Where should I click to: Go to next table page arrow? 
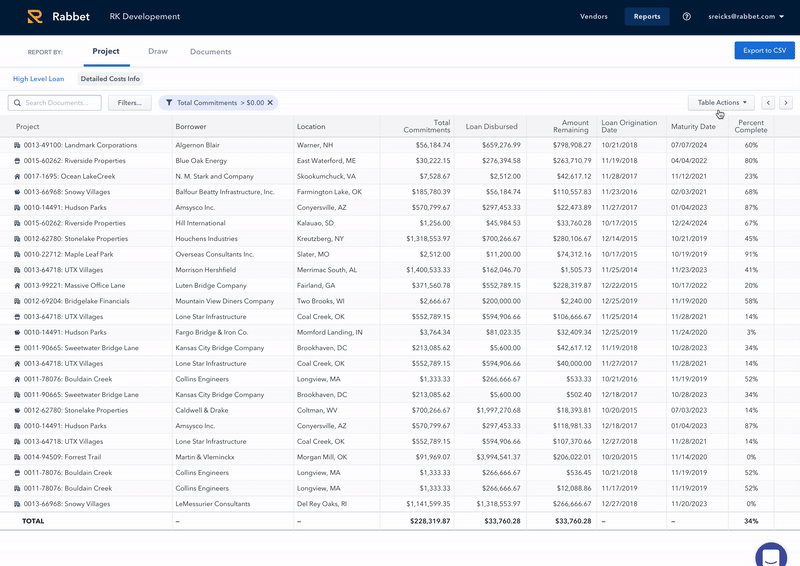786,103
